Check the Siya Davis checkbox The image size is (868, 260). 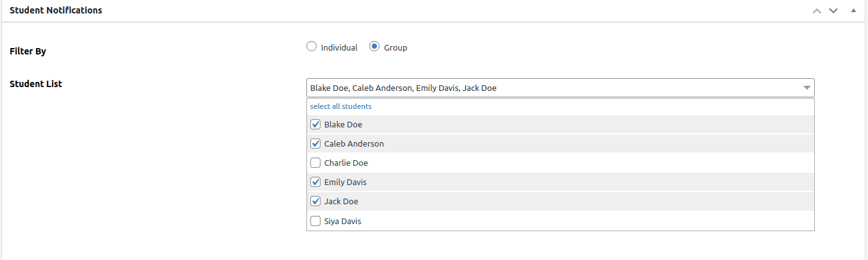(315, 222)
